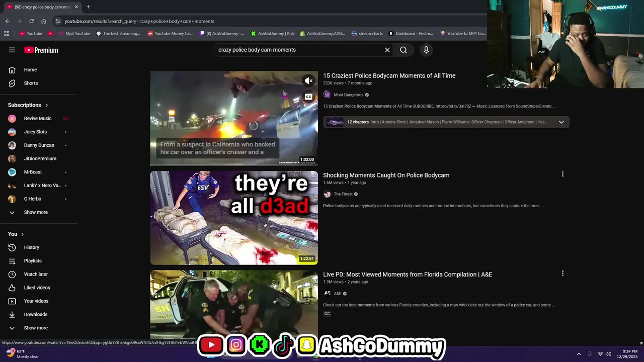
Task: Open the YouTube to MP4 Co... bookmark
Action: [x=462, y=33]
